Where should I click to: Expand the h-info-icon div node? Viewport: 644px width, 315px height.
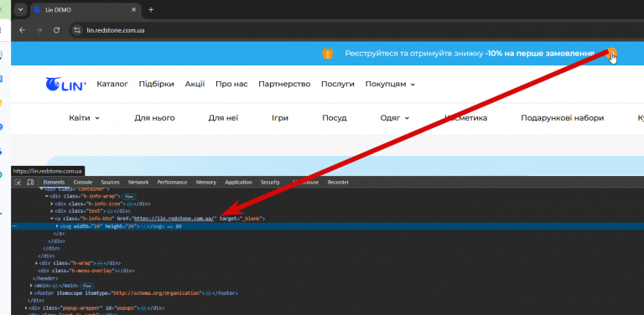point(52,204)
